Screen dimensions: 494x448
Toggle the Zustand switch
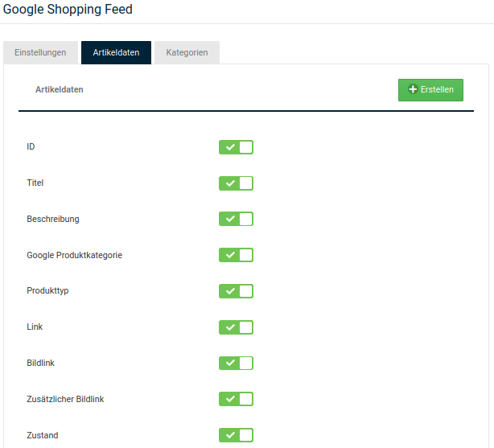click(236, 435)
